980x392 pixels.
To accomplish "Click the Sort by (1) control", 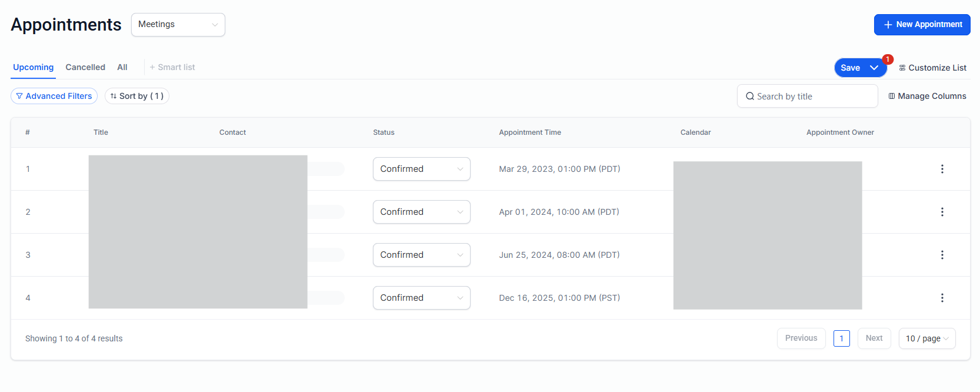I will click(x=137, y=96).
